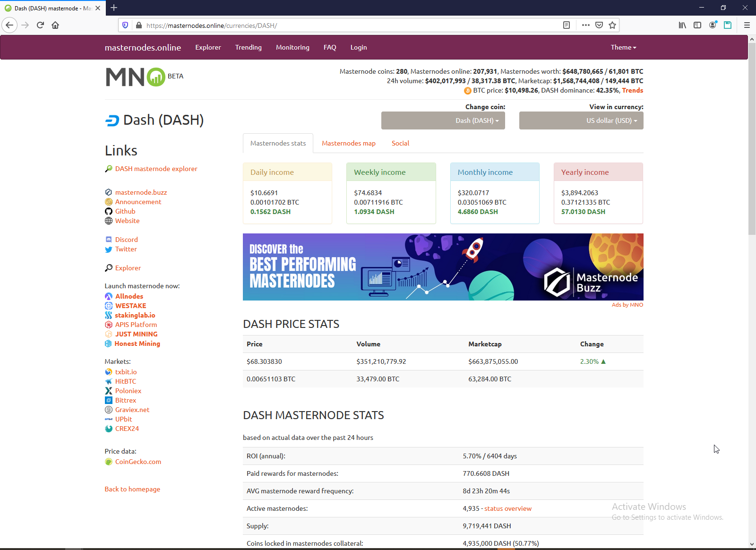This screenshot has height=550, width=756.
Task: Open the HitBTC market link
Action: [126, 381]
